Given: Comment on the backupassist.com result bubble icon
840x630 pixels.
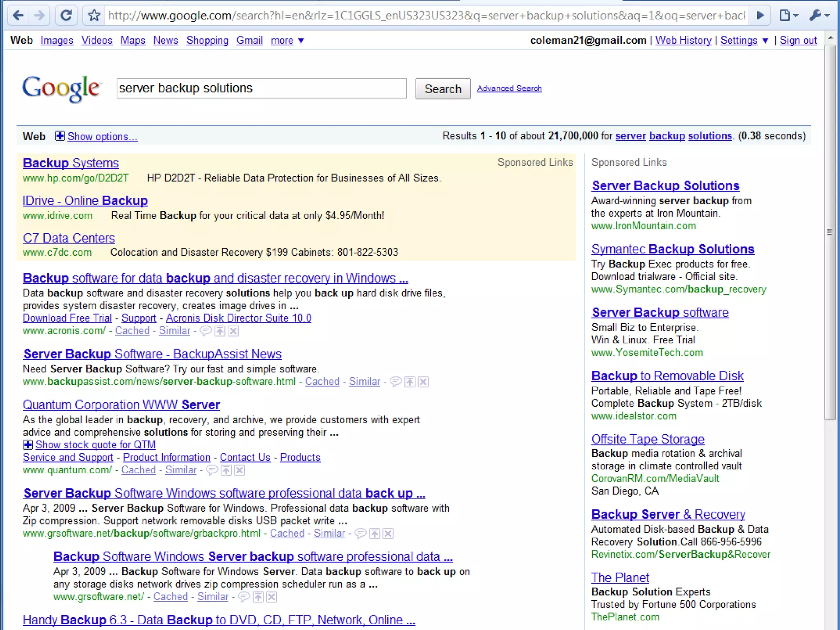Looking at the screenshot, I should 395,382.
